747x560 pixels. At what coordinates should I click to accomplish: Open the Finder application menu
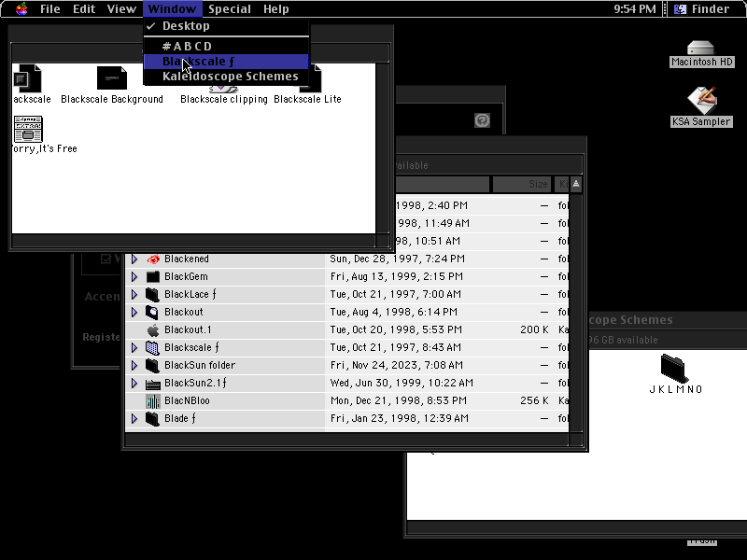click(704, 9)
